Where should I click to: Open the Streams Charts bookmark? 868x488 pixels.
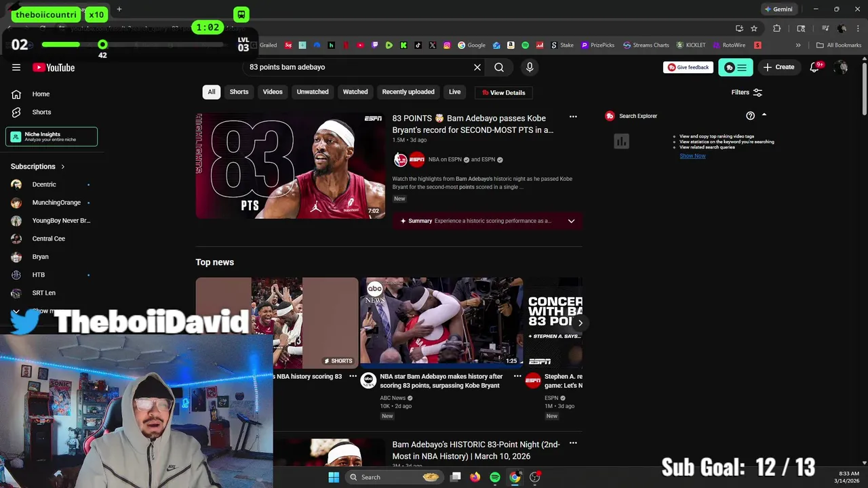pyautogui.click(x=646, y=45)
